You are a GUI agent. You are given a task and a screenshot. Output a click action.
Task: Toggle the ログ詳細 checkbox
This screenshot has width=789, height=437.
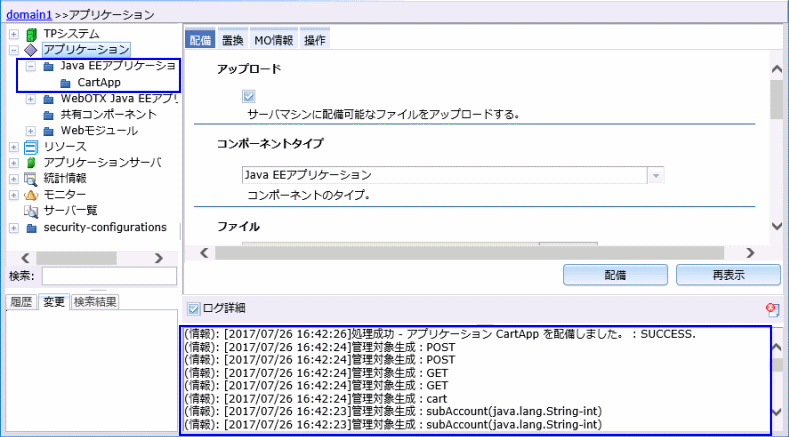[194, 308]
